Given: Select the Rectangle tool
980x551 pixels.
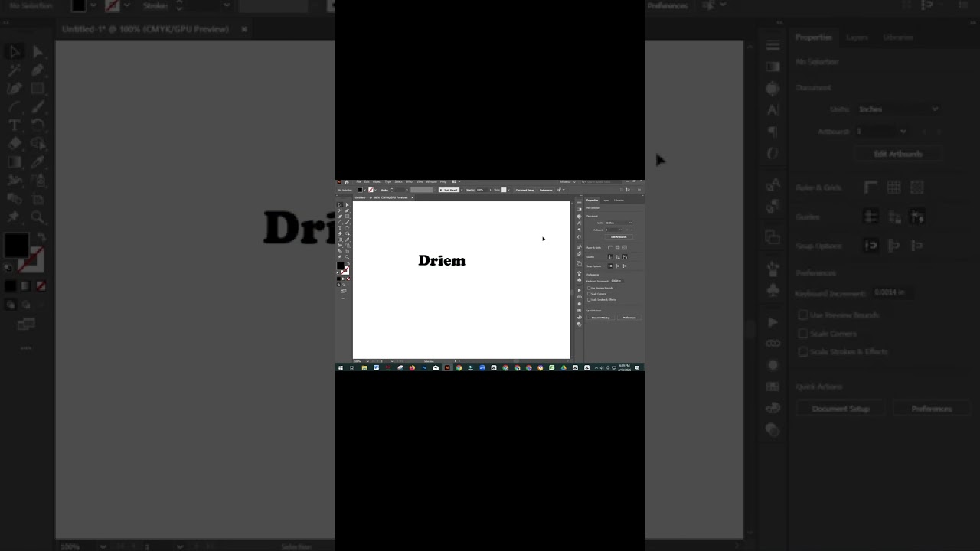Looking at the screenshot, I should (347, 217).
